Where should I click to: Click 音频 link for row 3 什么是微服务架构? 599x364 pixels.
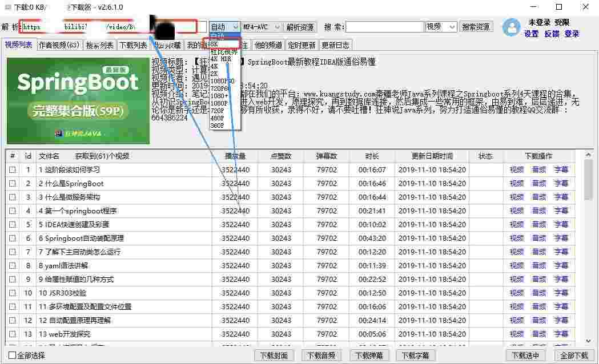[x=538, y=197]
